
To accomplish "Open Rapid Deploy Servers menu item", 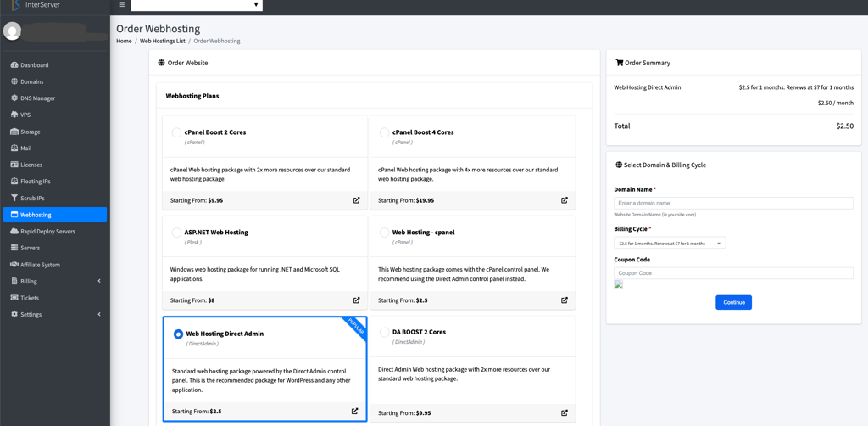I will tap(55, 231).
